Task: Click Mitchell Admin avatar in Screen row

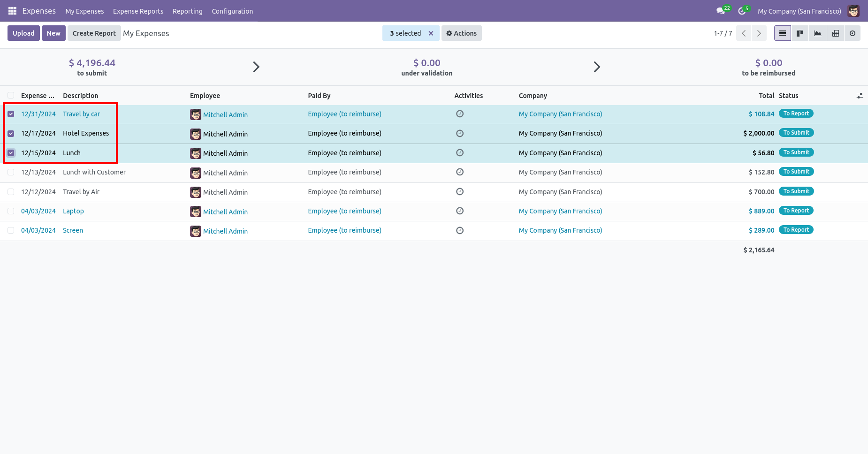Action: [196, 231]
